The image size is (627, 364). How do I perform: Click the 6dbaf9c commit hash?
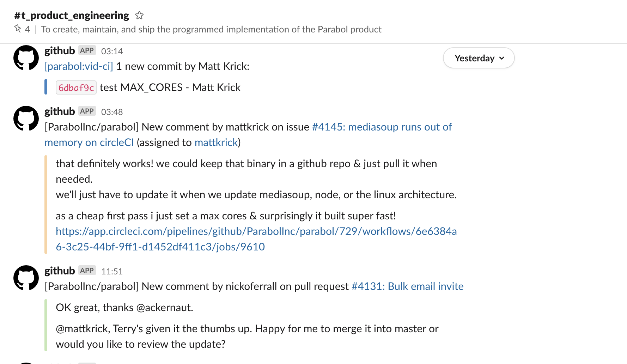pyautogui.click(x=76, y=87)
